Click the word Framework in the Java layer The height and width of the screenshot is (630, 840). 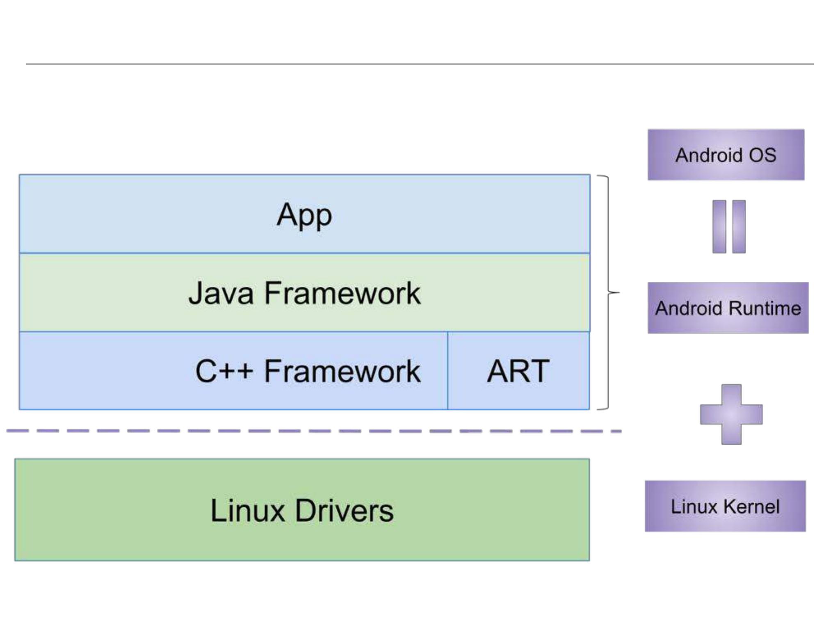coord(342,293)
